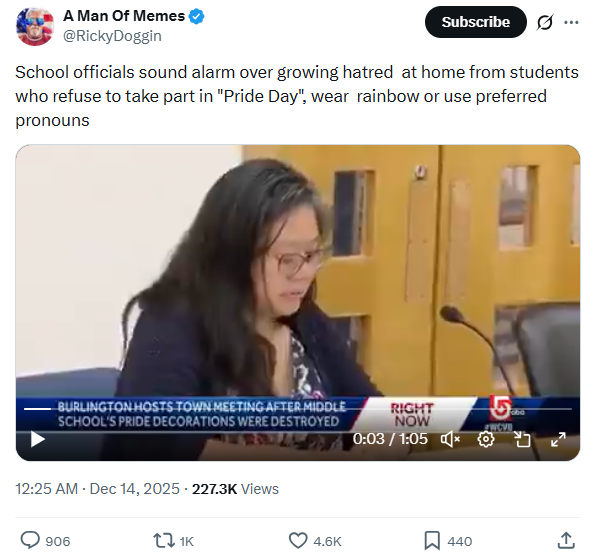
Task: Seek along the video progress bar
Action: coord(298,409)
